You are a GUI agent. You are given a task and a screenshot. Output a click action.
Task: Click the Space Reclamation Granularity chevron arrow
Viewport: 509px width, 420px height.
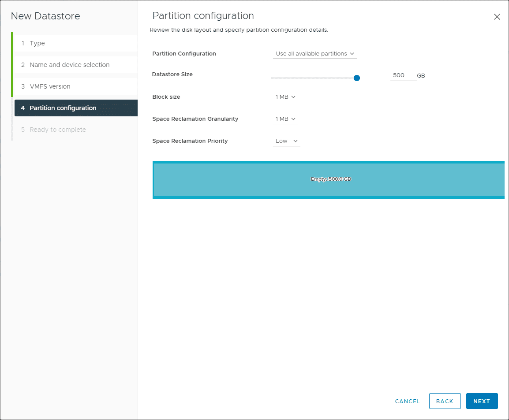(293, 119)
